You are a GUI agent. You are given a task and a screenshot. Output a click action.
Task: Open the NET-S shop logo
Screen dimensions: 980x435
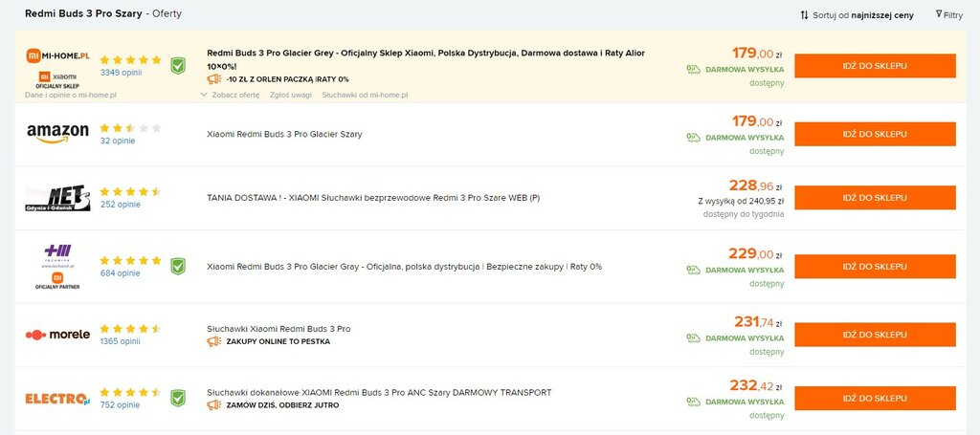coord(57,198)
